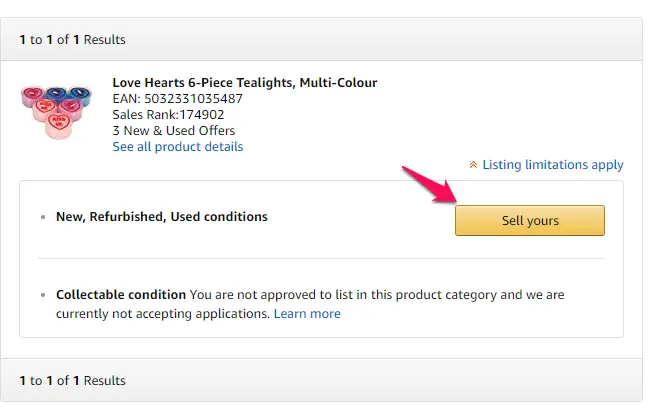Click the not approved to list message text
This screenshot has width=658, height=410.
click(x=310, y=304)
